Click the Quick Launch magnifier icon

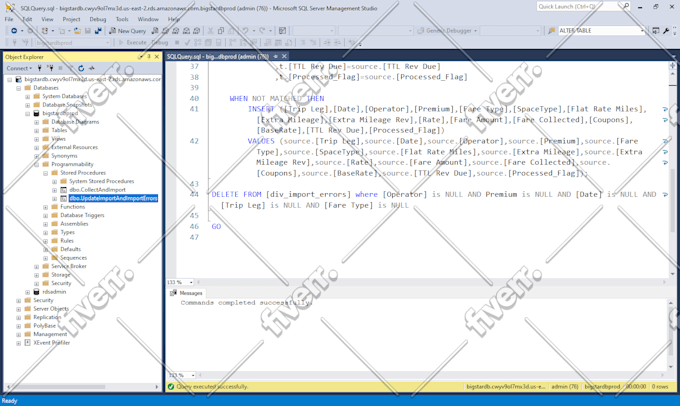click(x=626, y=7)
